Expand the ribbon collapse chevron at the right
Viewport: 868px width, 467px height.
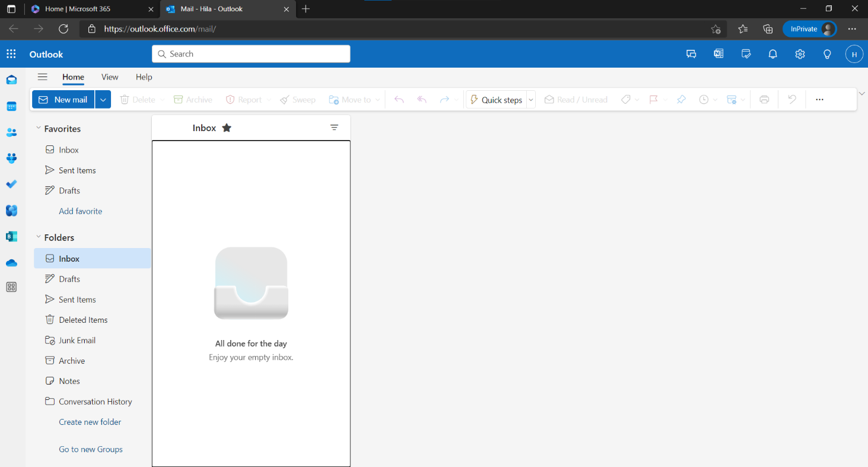pos(861,93)
